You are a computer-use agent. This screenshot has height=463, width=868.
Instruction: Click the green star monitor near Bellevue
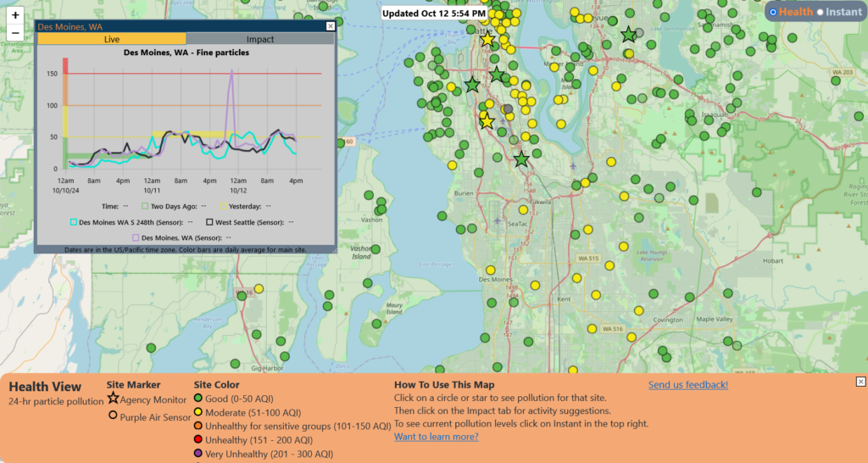(x=628, y=35)
